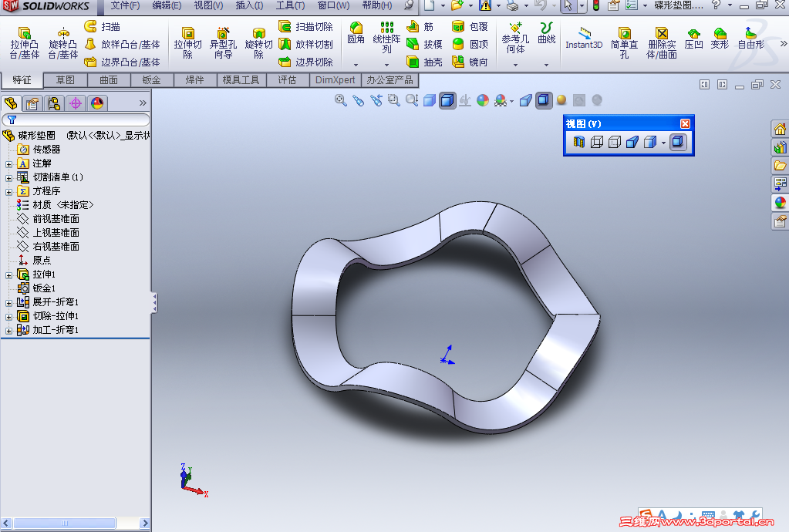
Task: Click the feature tree filter field
Action: click(x=76, y=120)
